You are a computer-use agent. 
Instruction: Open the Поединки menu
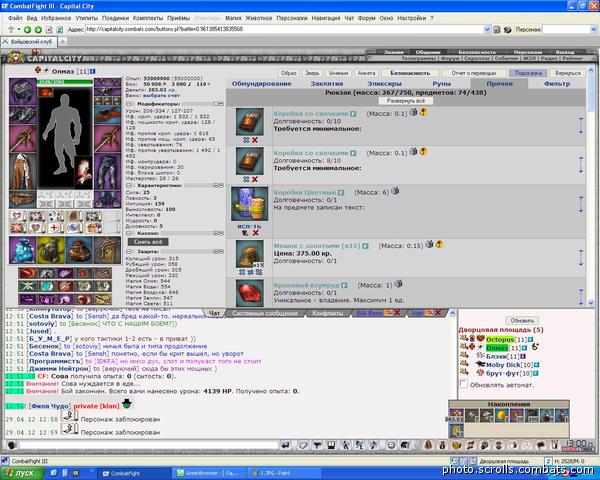[115, 18]
